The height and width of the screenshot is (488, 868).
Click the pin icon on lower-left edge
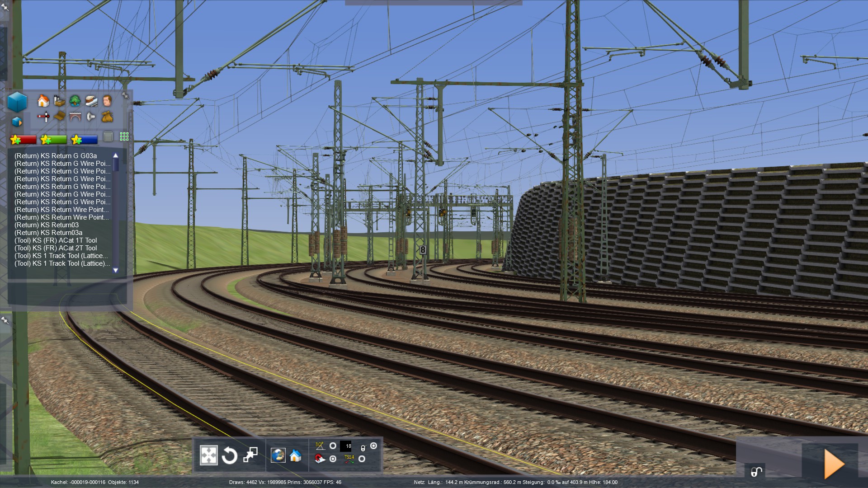(x=5, y=320)
